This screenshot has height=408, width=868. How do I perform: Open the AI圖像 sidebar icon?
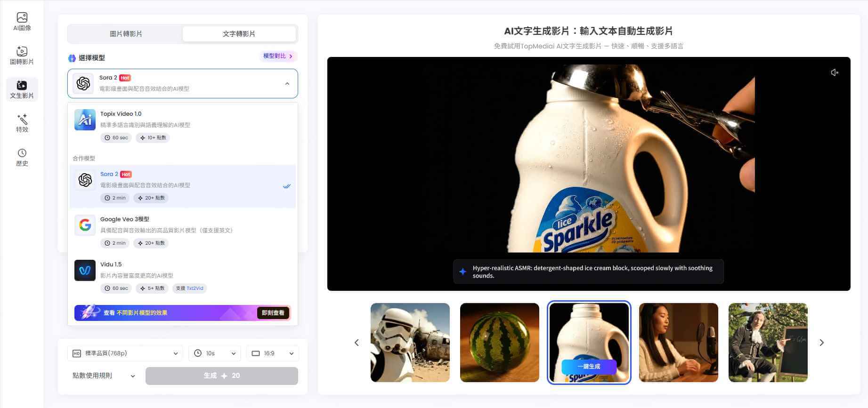pos(22,22)
